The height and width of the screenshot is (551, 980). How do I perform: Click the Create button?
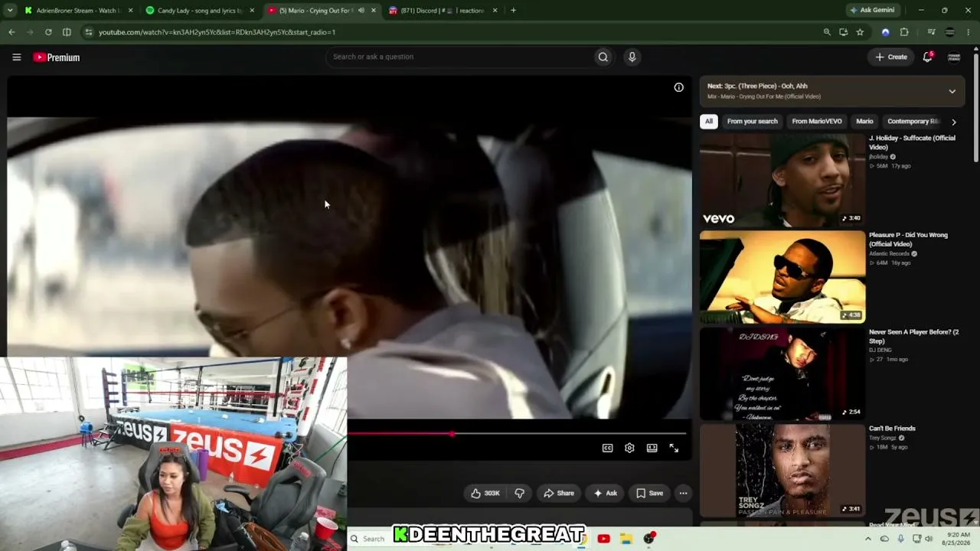(x=891, y=57)
